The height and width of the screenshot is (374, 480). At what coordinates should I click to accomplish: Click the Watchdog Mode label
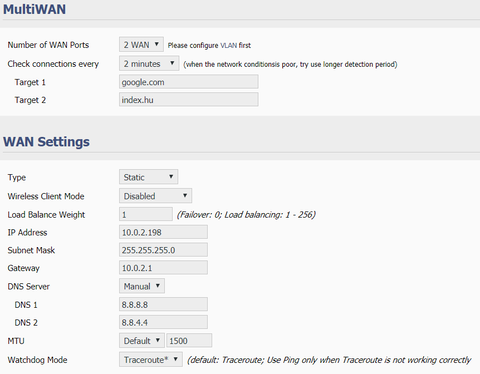pos(37,360)
